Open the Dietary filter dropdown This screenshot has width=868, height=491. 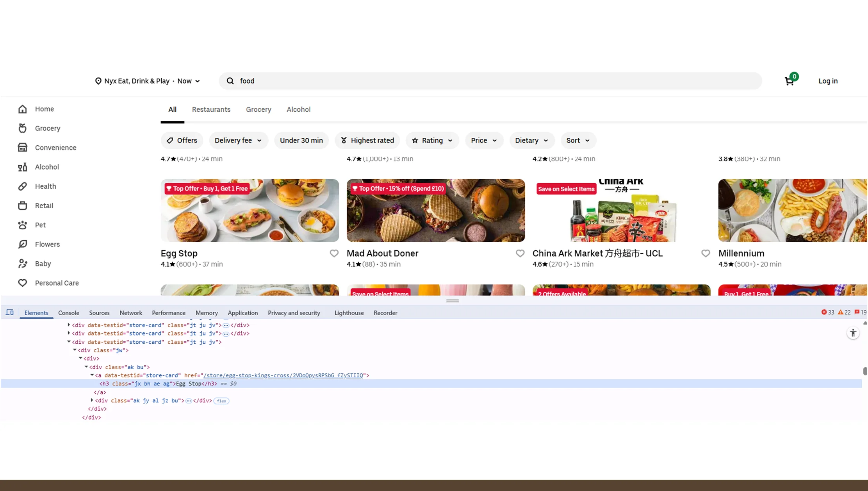point(532,140)
